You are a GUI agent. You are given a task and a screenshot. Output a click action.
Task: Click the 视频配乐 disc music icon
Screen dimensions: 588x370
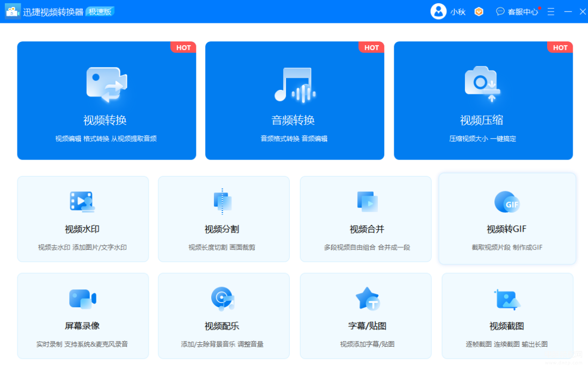223,299
